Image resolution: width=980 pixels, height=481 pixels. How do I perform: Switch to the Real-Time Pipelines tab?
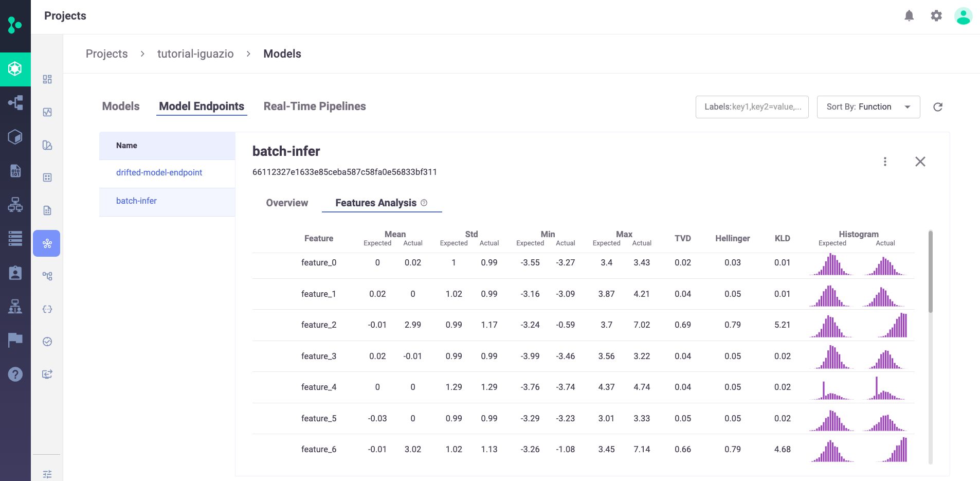click(315, 106)
